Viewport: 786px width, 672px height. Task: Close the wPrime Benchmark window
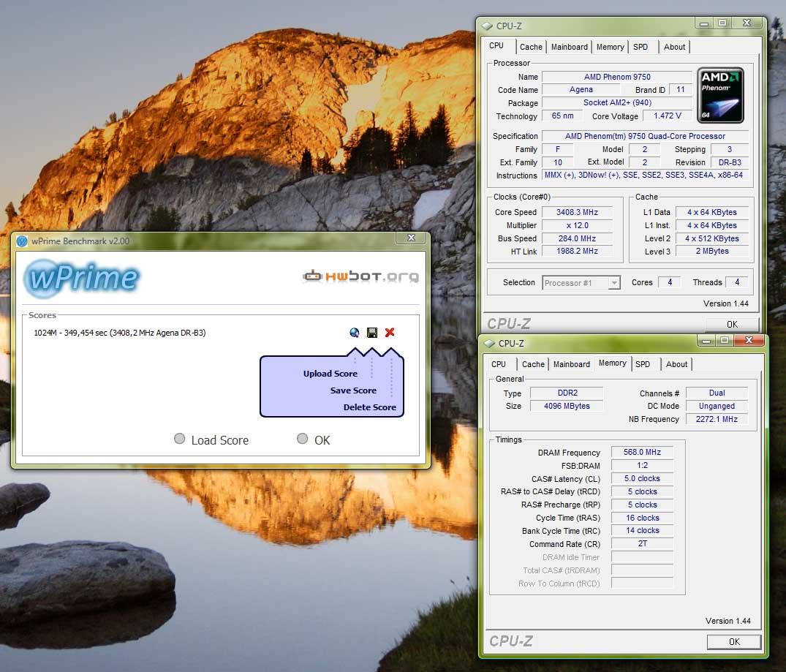(411, 238)
